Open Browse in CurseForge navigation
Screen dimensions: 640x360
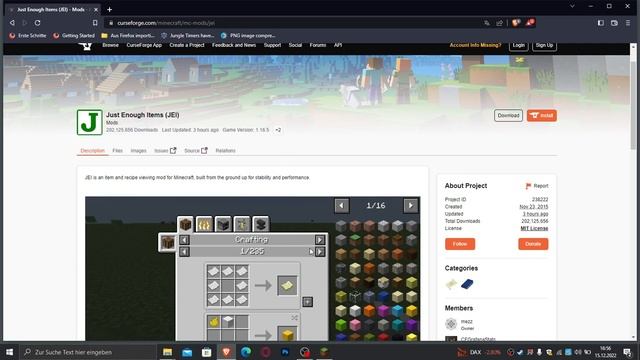110,45
